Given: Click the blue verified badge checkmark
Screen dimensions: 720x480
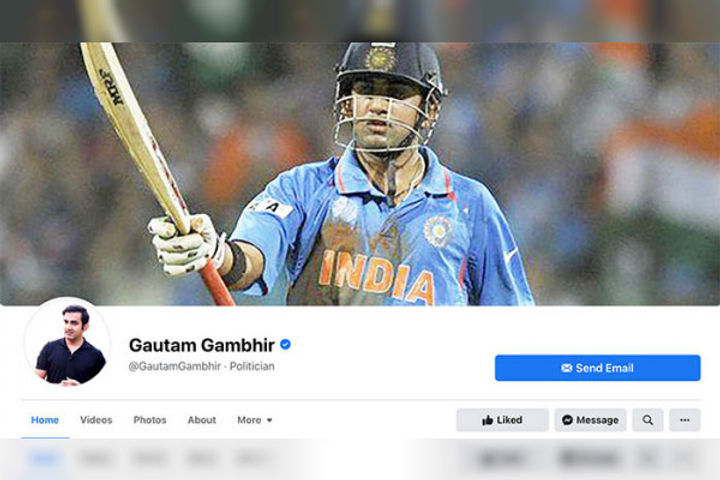Looking at the screenshot, I should point(285,344).
